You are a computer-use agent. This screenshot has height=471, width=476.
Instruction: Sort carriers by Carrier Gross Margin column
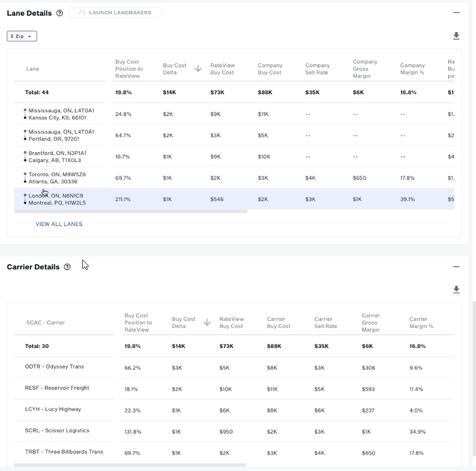click(x=370, y=322)
